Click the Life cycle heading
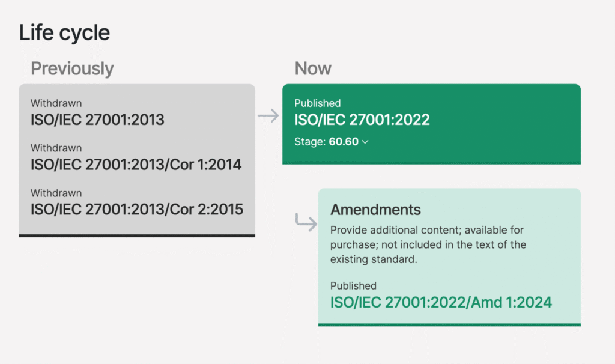 coord(64,32)
